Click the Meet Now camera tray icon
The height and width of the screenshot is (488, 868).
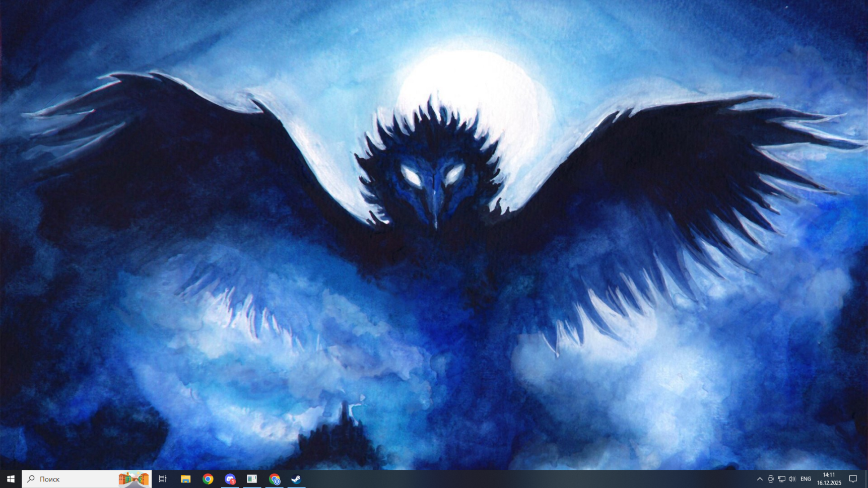(x=771, y=479)
